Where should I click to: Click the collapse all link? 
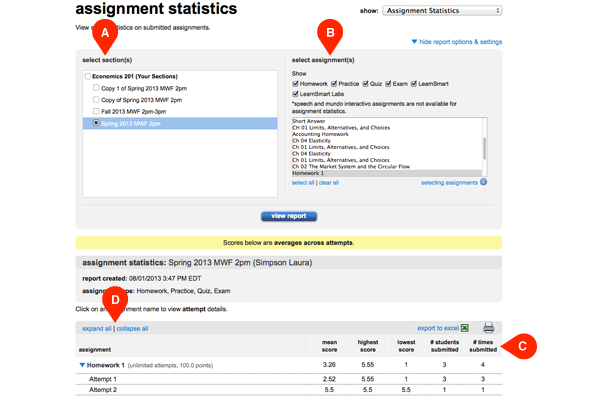[132, 328]
